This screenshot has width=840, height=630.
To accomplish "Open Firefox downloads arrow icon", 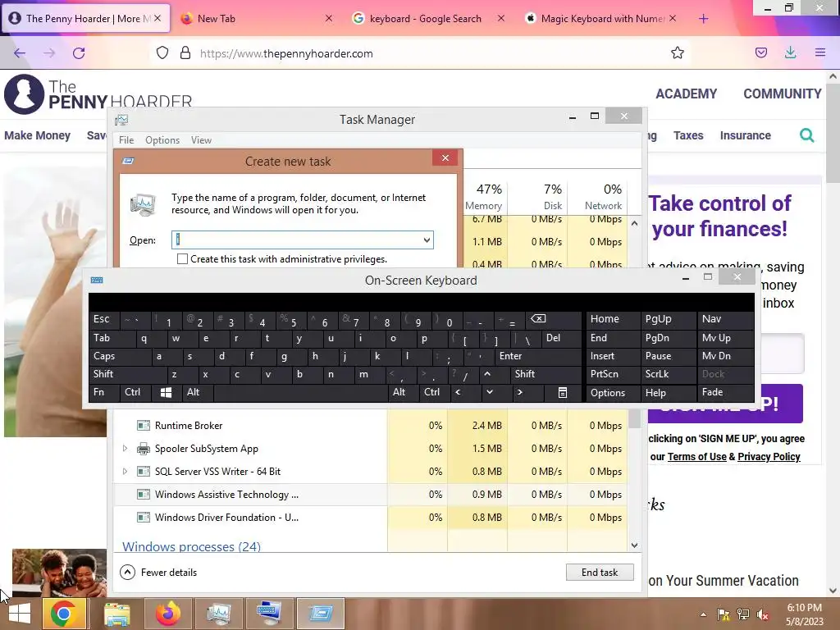I will click(790, 53).
